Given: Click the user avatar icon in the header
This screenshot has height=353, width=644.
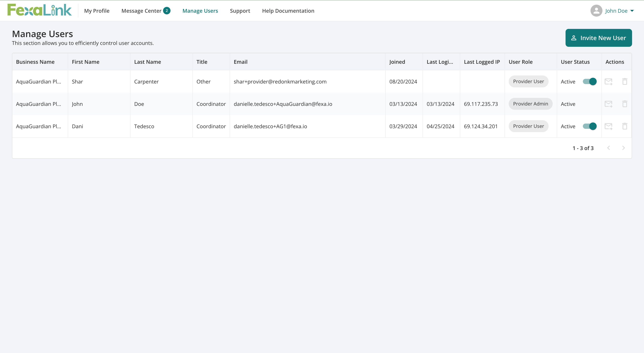Looking at the screenshot, I should [x=596, y=10].
